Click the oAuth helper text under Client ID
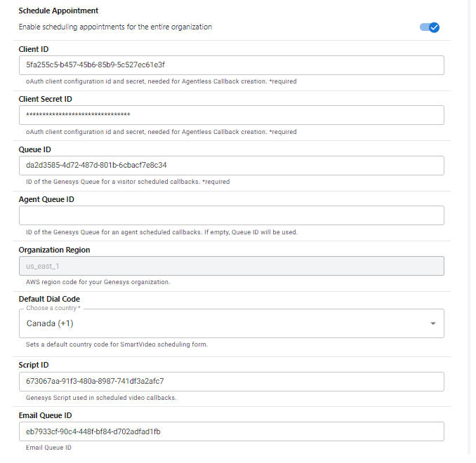The height and width of the screenshot is (463, 476). coord(161,81)
